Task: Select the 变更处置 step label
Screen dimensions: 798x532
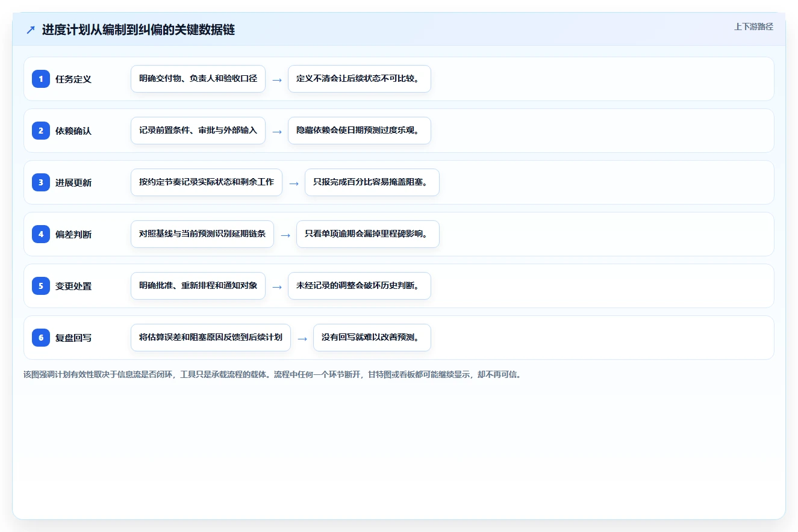Action: click(73, 286)
